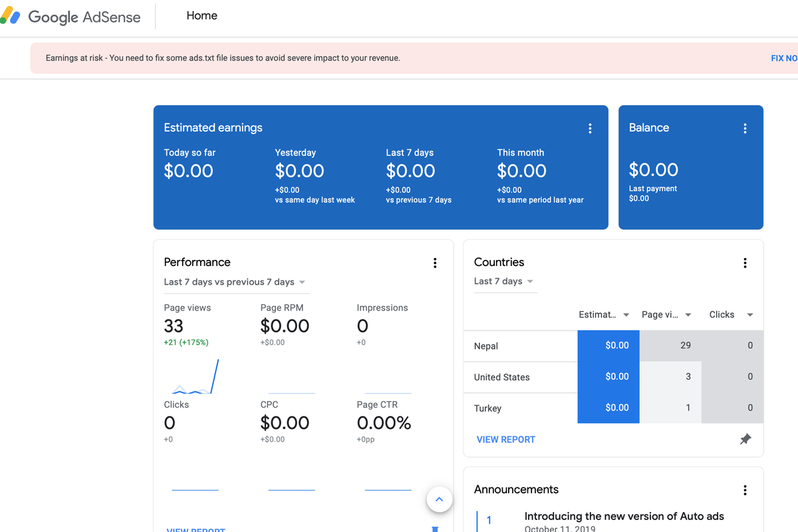Open VIEW REPORT under Performance
This screenshot has height=532, width=798.
coord(196,529)
